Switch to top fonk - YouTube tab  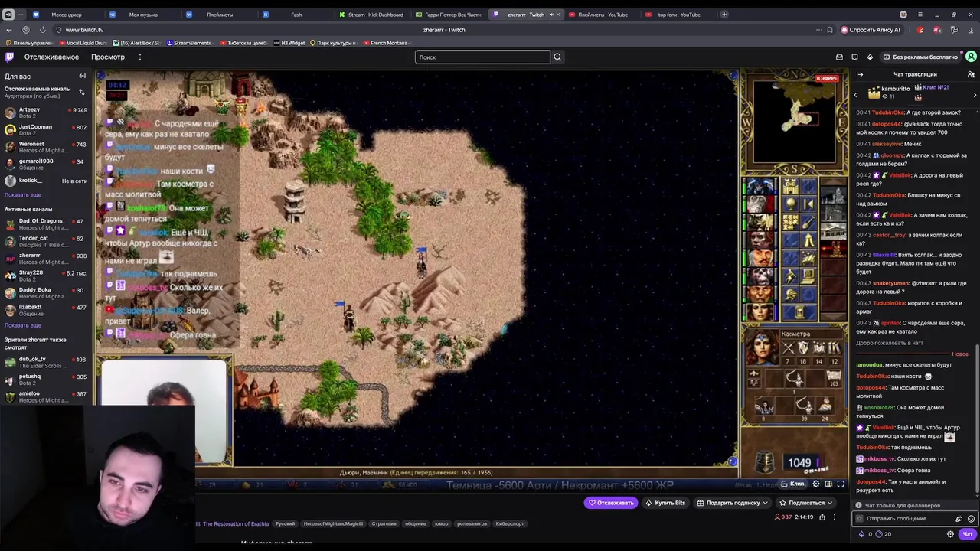(x=678, y=15)
